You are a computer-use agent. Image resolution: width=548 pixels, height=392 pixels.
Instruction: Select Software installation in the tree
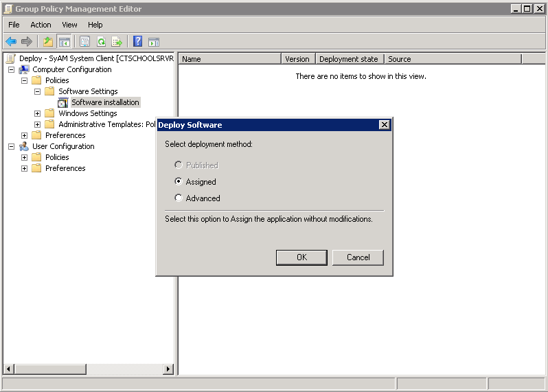pos(105,102)
